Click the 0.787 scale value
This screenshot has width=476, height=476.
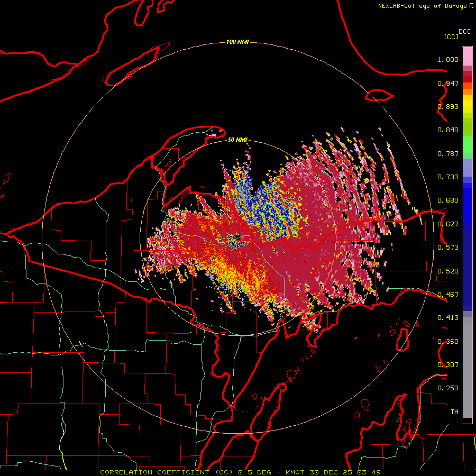[x=448, y=153]
